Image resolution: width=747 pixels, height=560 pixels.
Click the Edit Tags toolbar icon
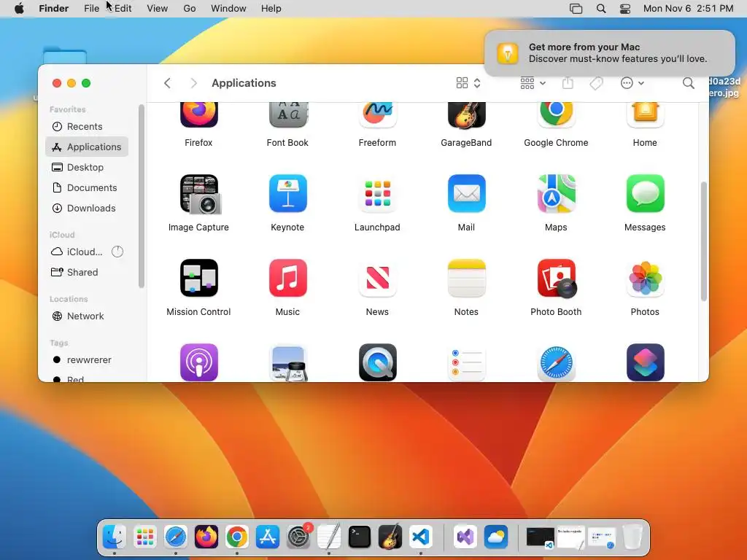[596, 83]
